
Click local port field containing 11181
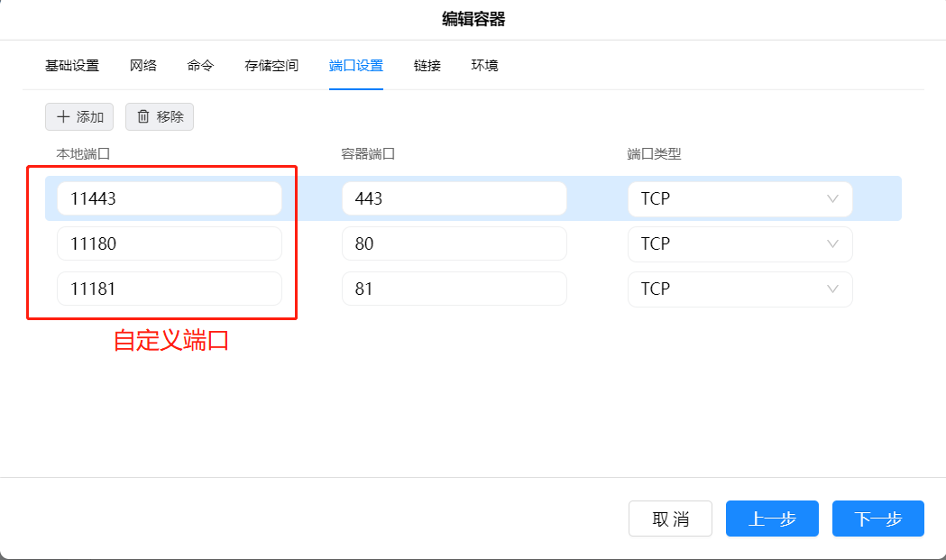tap(170, 289)
